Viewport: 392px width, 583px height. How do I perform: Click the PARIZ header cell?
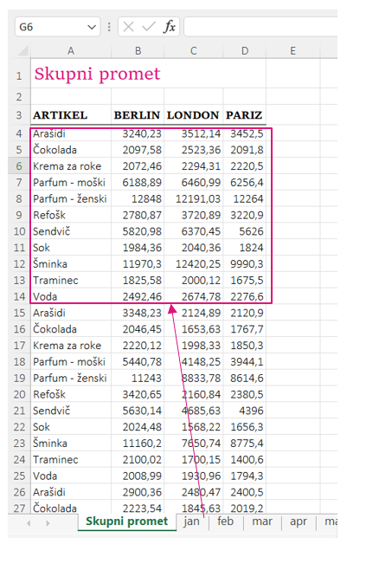coord(245,115)
